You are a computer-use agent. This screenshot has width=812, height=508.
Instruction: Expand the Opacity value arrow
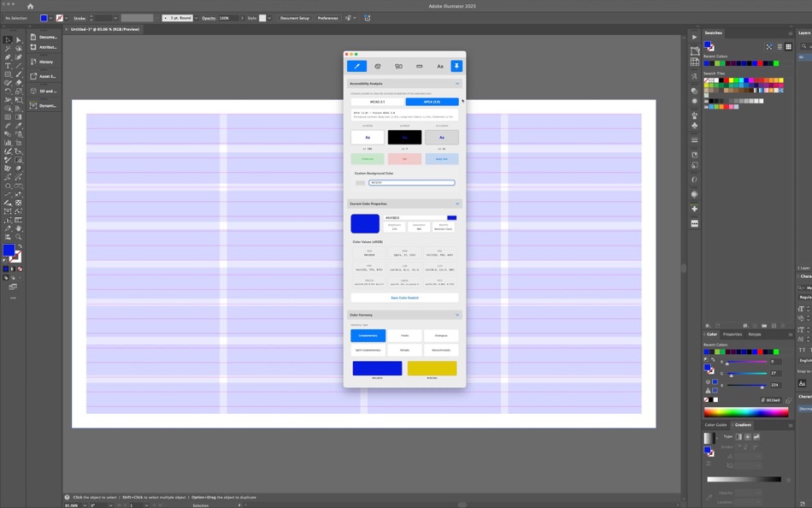tap(242, 18)
